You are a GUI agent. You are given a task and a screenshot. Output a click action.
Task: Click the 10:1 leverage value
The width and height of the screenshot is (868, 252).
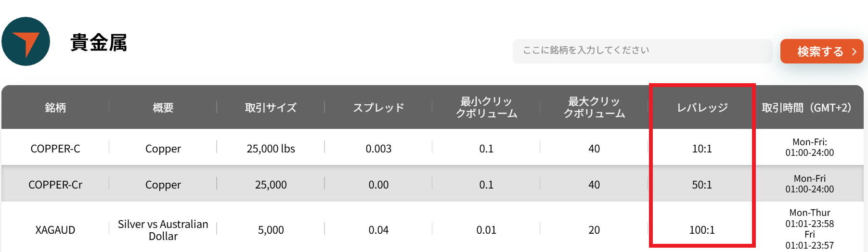pyautogui.click(x=702, y=149)
